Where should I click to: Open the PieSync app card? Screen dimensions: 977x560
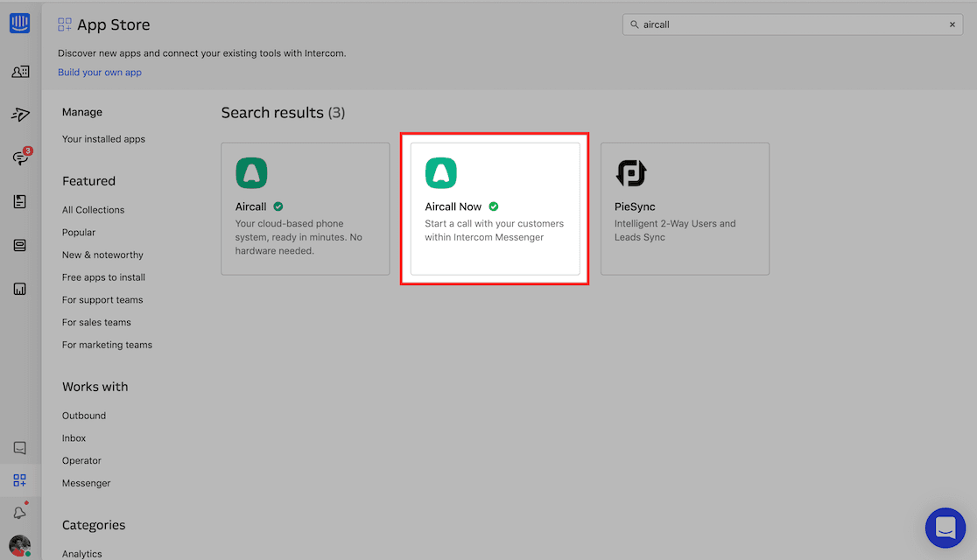685,209
